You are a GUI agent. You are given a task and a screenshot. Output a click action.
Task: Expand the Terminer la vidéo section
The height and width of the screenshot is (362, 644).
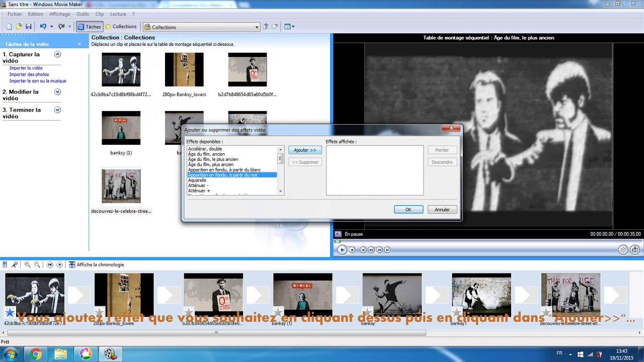(57, 110)
